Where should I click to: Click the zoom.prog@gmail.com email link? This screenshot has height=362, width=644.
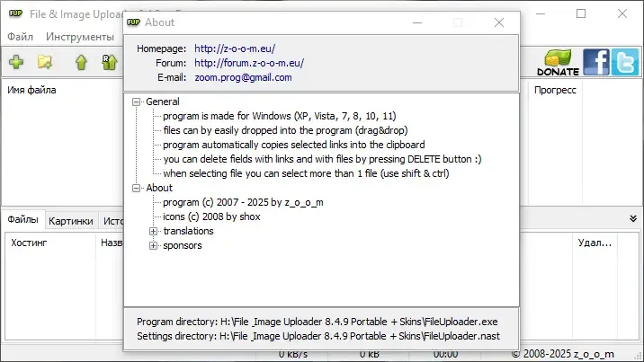coord(243,77)
